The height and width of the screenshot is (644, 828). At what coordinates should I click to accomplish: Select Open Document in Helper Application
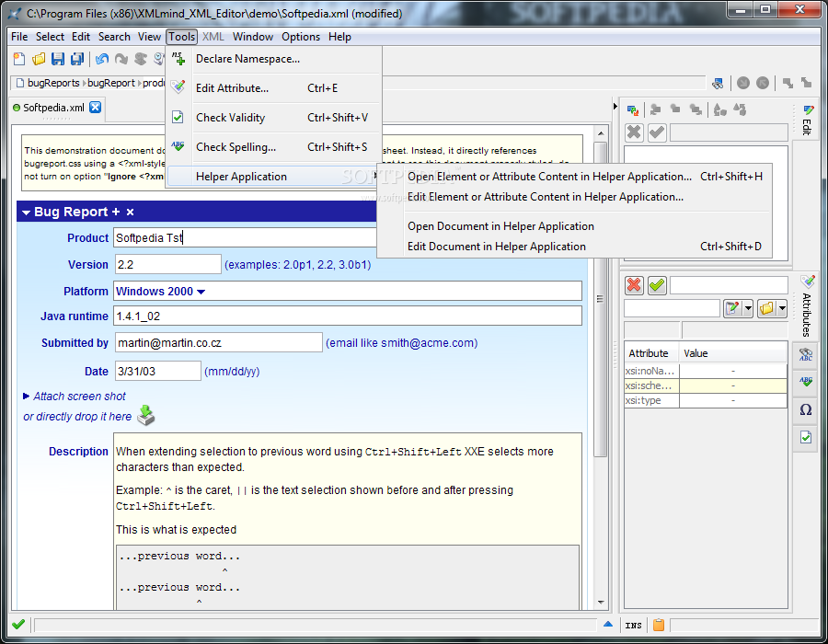574,226
